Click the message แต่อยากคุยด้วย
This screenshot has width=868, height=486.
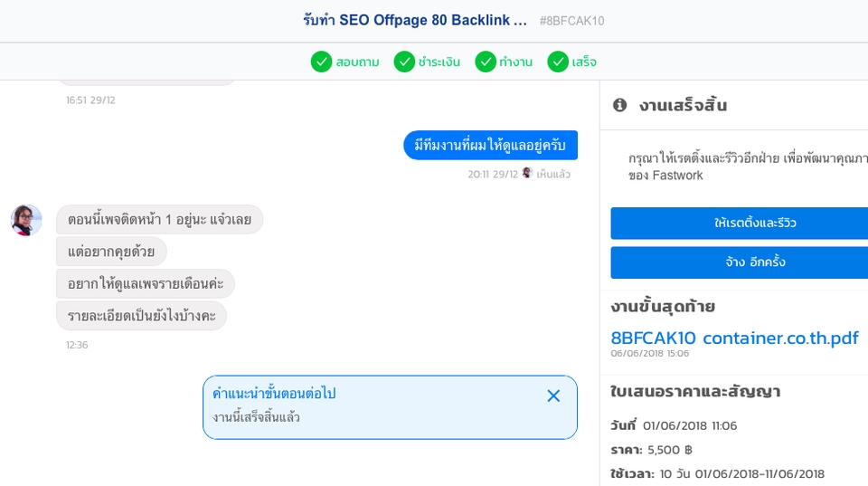click(x=111, y=252)
